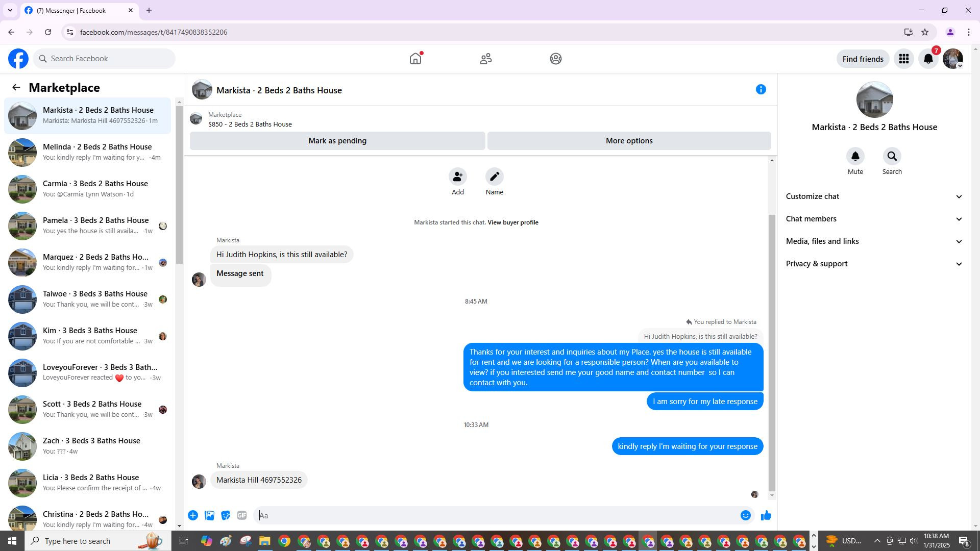
Task: Open the account profile picture menu
Action: (x=953, y=59)
